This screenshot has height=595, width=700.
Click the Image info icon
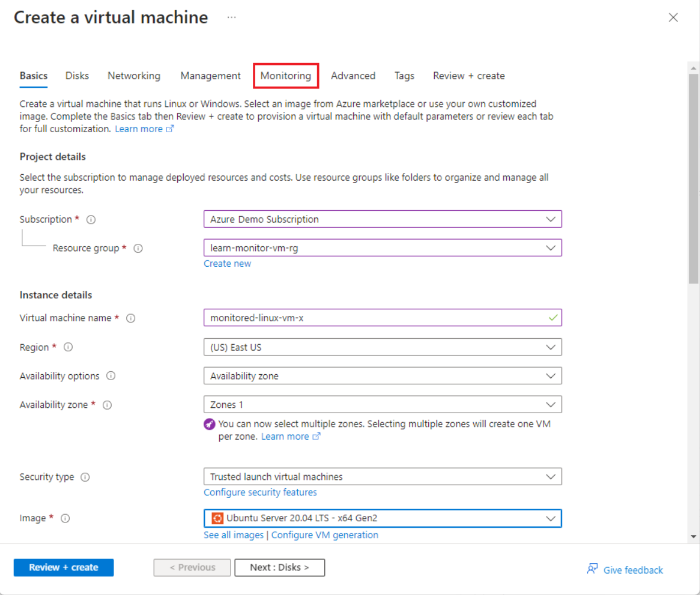coord(64,518)
